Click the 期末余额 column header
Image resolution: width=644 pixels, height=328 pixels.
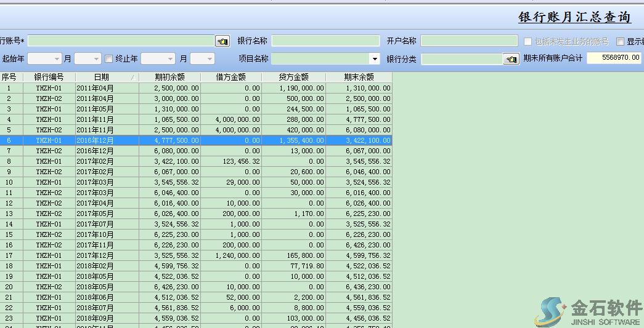click(x=359, y=78)
